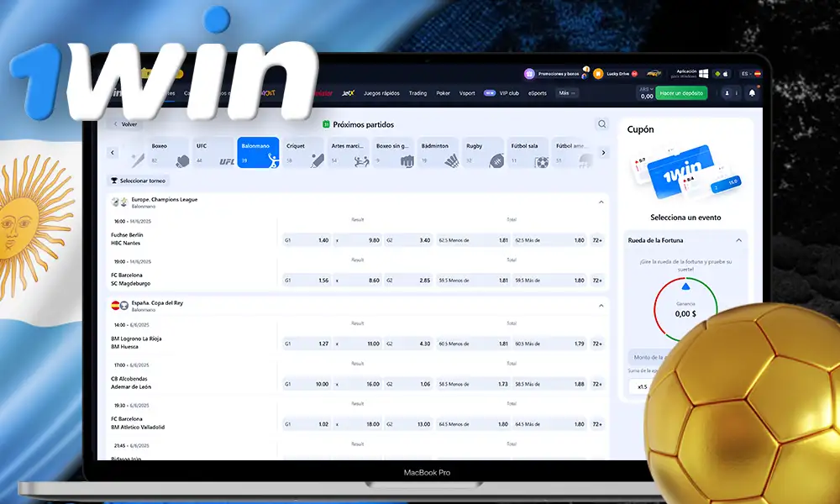Collapse the Rueda de la Fortuna panel
Image resolution: width=840 pixels, height=504 pixels.
pos(738,240)
